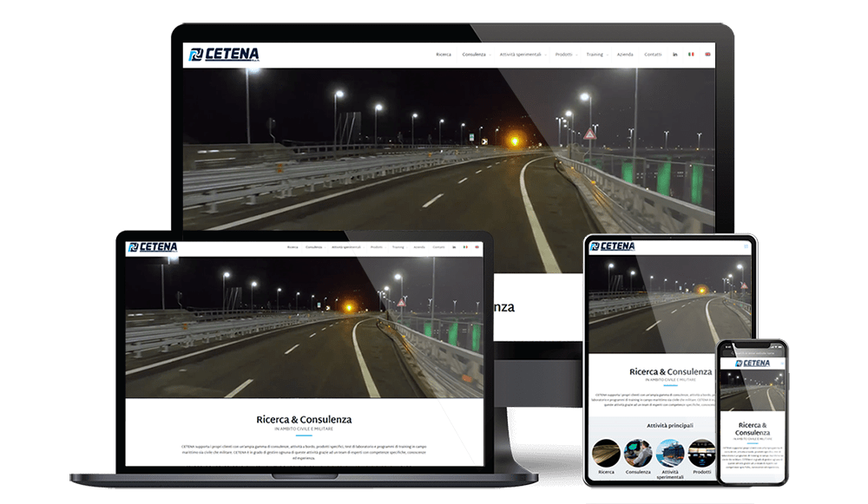The image size is (868, 504).
Task: Open Contatti link on desktop monitor navbar
Action: [x=653, y=55]
